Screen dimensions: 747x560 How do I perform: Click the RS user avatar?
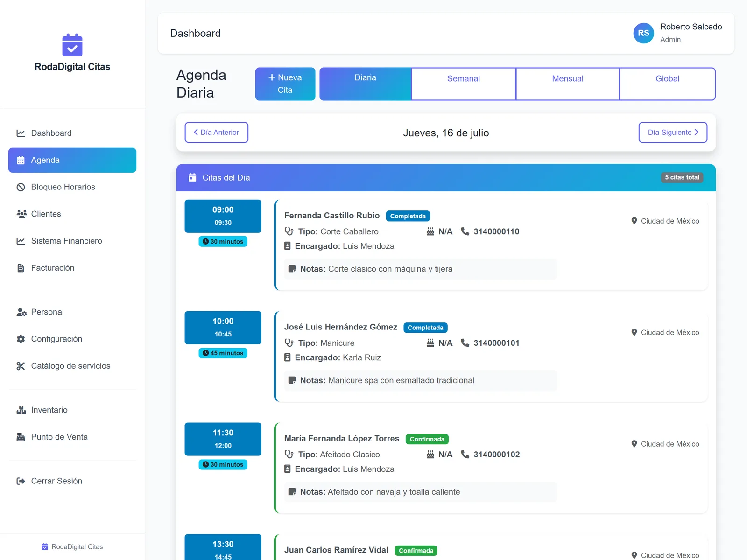tap(643, 33)
